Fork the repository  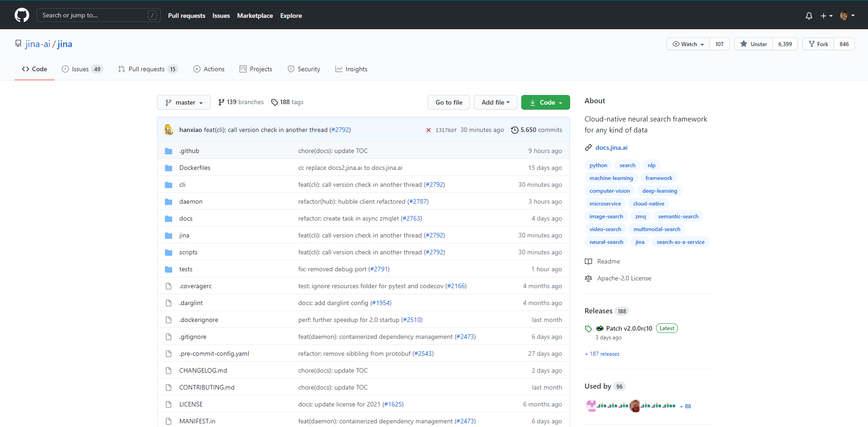pos(819,44)
